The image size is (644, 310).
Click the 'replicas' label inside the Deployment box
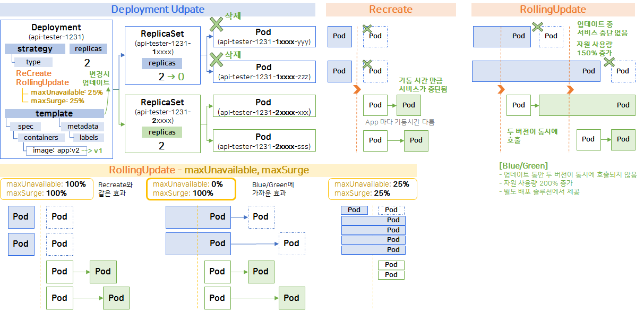(x=88, y=49)
